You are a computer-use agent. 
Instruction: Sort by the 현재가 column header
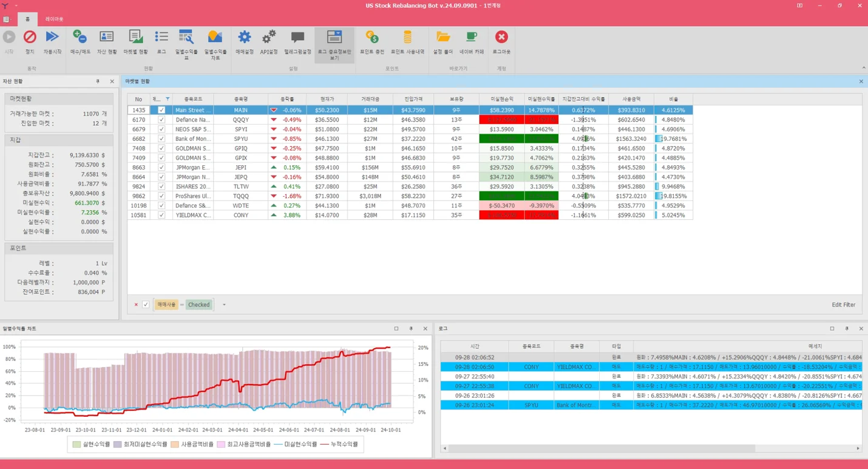click(x=327, y=99)
